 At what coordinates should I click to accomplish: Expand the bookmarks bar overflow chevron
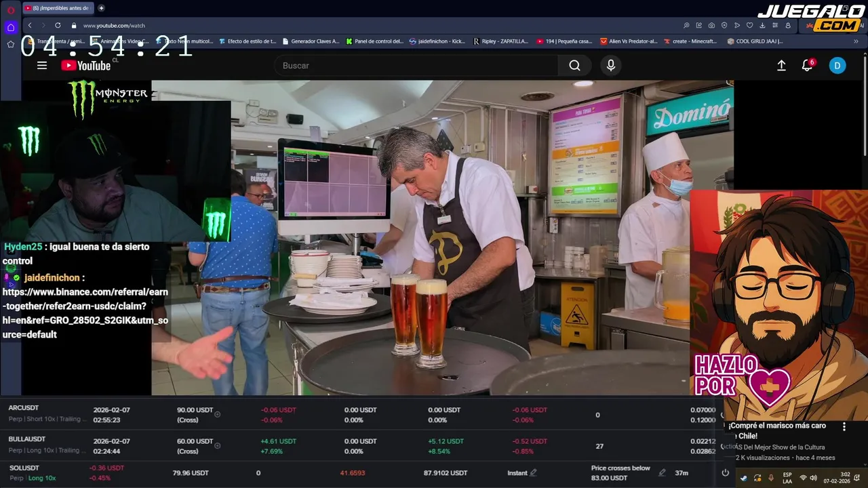(x=856, y=41)
